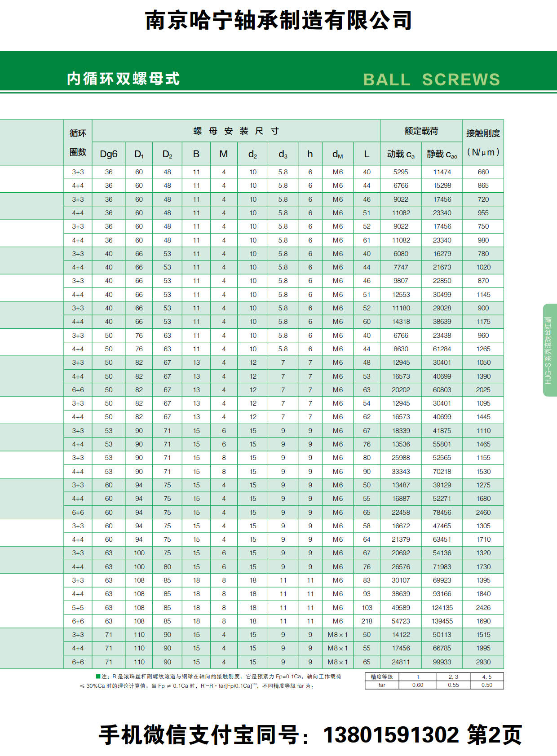This screenshot has height=756, width=557.
Task: Select static load value 61284
Action: tap(442, 349)
